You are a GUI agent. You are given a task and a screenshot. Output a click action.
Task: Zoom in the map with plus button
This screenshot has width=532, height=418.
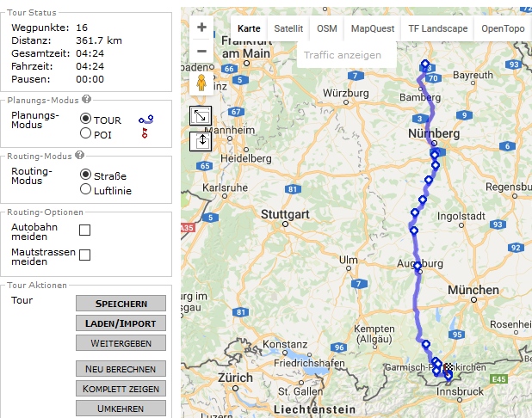pyautogui.click(x=201, y=28)
